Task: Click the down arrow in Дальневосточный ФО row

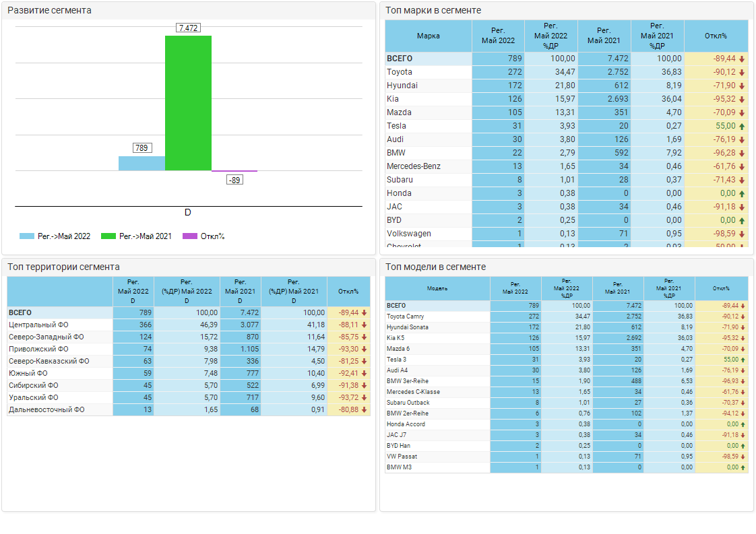Action: coord(365,409)
